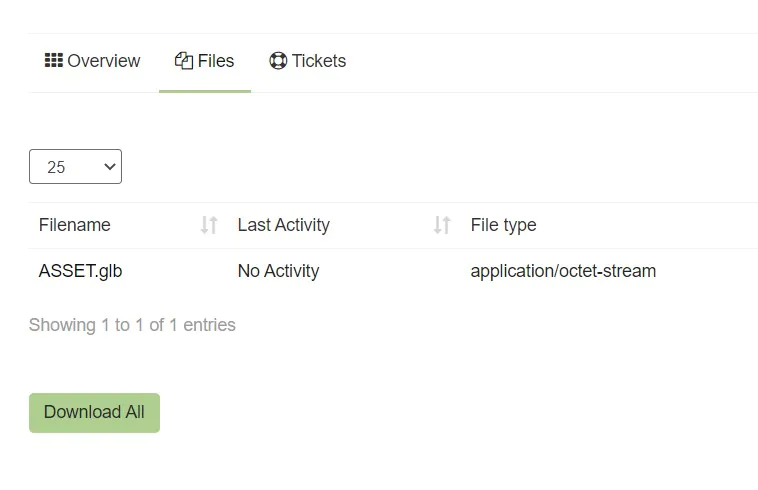Sort by Filename using sort arrows icon
Viewport: 758px width, 490px height.
click(x=209, y=225)
